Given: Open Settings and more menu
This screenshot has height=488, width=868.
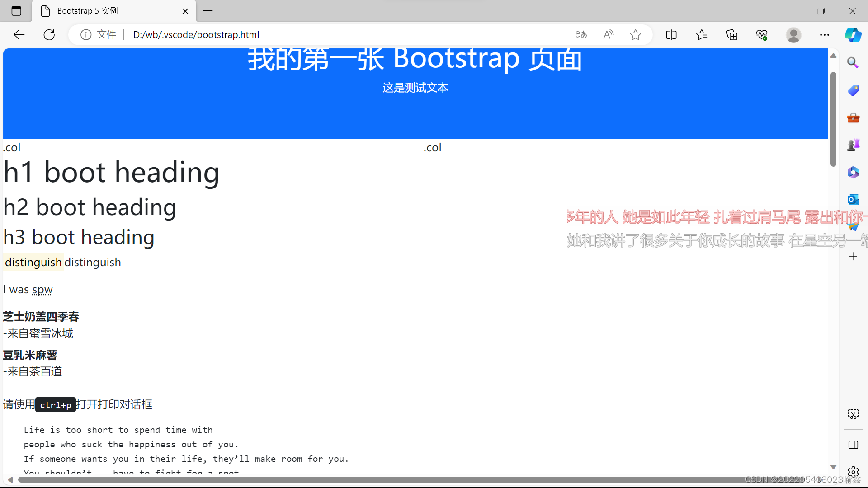Looking at the screenshot, I should pos(825,35).
